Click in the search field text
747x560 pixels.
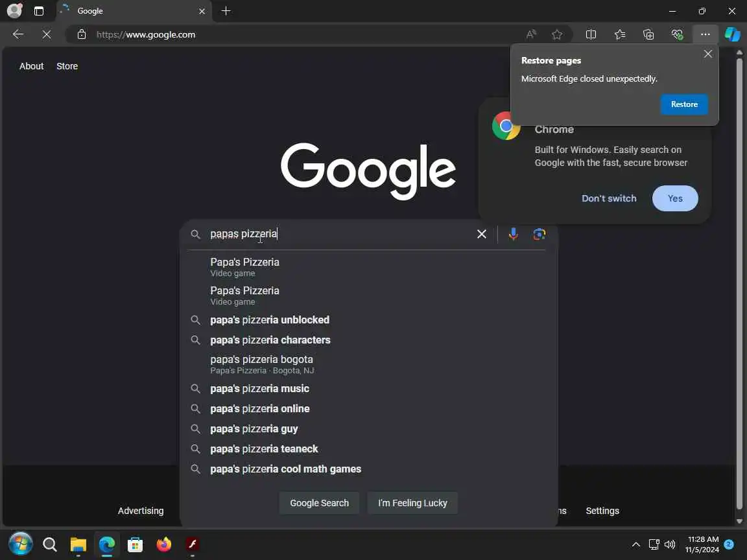click(243, 234)
